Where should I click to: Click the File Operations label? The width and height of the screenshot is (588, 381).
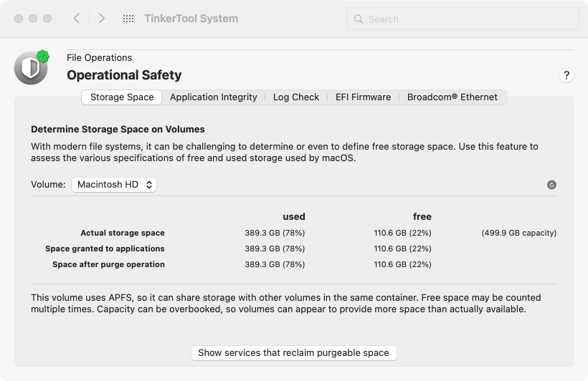point(100,58)
